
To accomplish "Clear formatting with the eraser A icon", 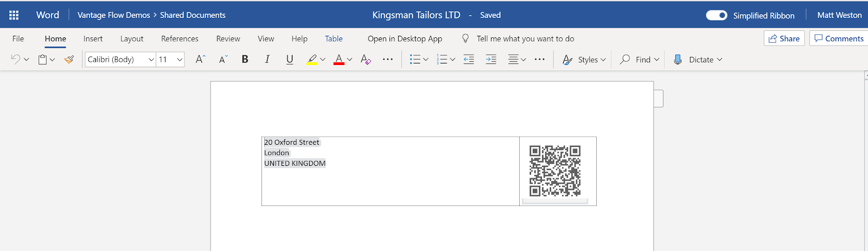I will click(x=366, y=60).
